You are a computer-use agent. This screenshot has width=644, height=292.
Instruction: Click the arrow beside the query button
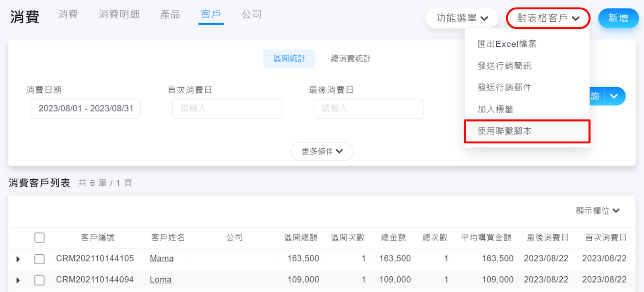click(x=614, y=97)
